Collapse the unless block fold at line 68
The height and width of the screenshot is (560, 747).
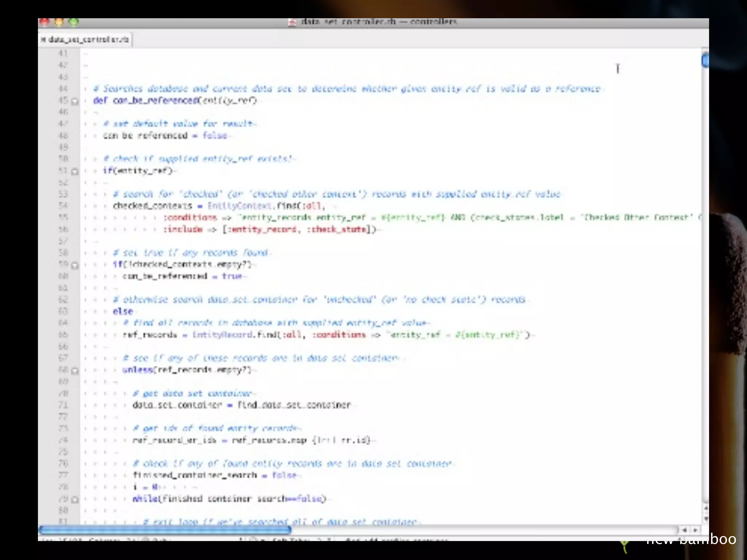point(75,371)
